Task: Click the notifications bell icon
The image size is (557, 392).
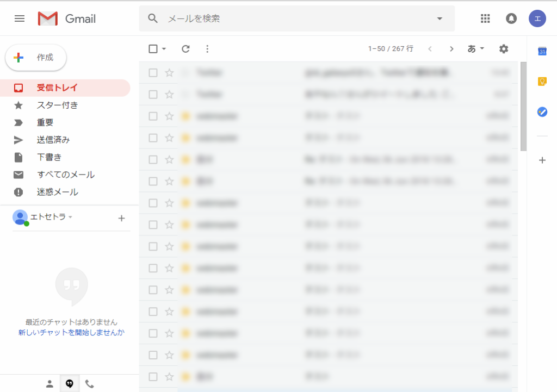Action: click(x=511, y=18)
